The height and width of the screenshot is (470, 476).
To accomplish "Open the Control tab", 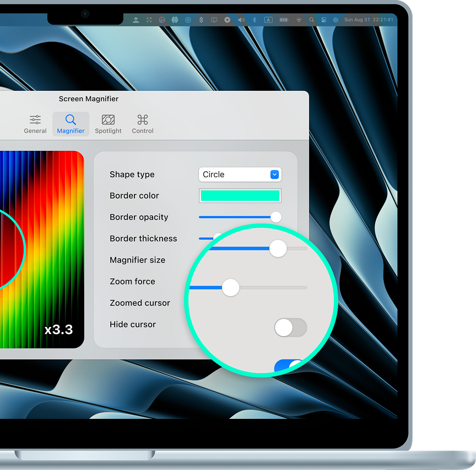I will pyautogui.click(x=143, y=124).
